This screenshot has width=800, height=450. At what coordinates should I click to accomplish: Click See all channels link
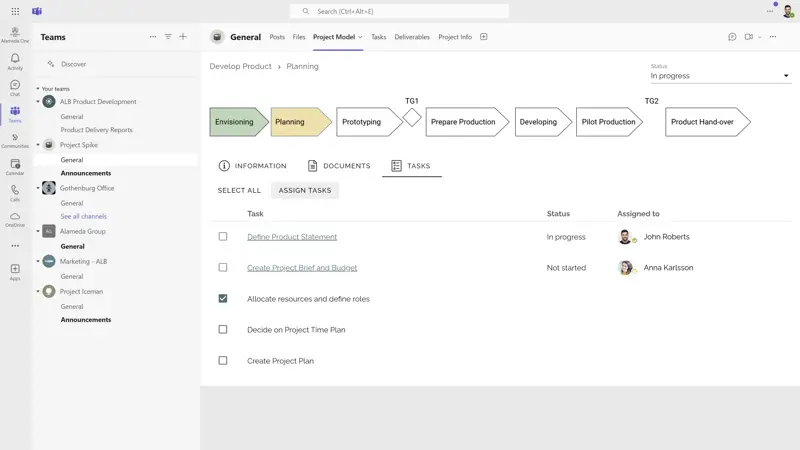[84, 216]
